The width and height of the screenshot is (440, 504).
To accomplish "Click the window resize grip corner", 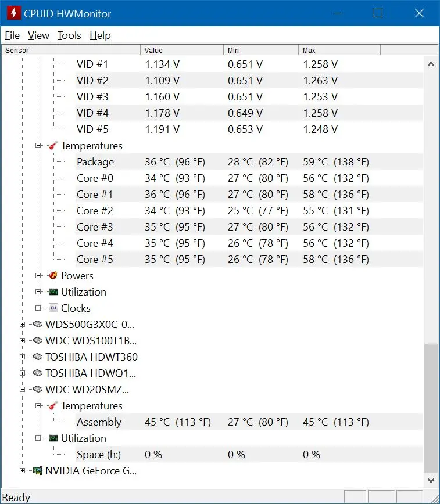I will 434,498.
